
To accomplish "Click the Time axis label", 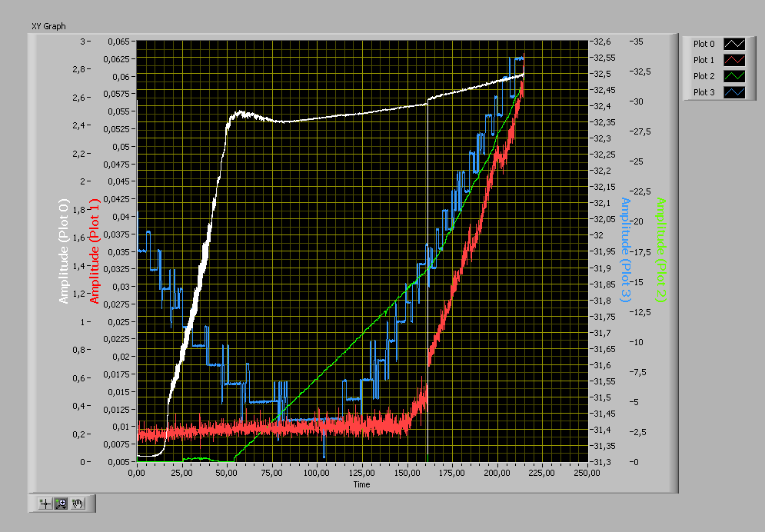I will (x=361, y=484).
